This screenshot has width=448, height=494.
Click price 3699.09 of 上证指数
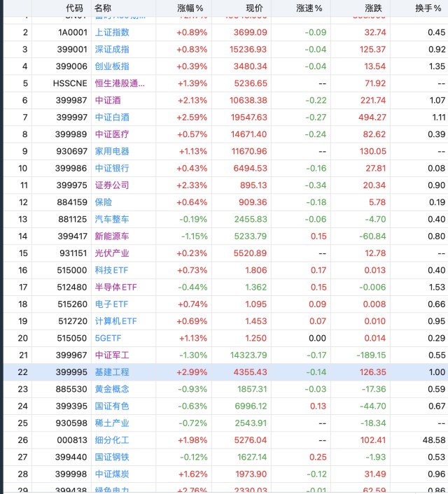(x=251, y=32)
